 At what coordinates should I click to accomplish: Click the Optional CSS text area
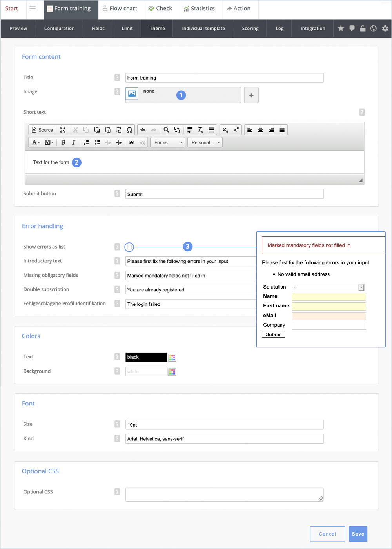coord(224,494)
